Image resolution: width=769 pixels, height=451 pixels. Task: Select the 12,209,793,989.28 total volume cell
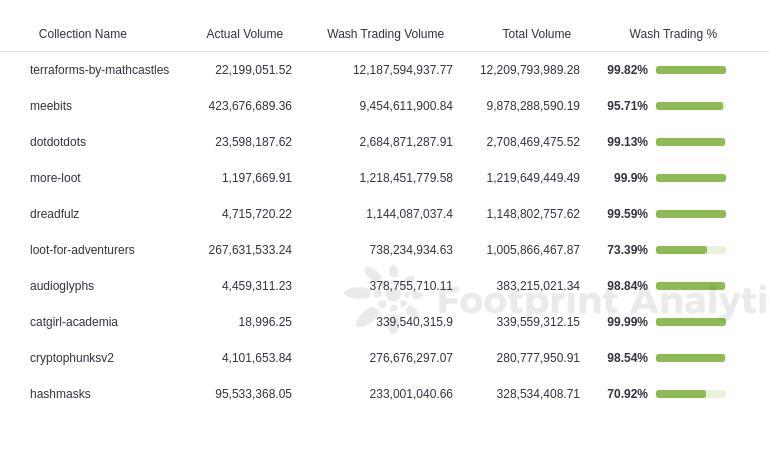click(530, 70)
